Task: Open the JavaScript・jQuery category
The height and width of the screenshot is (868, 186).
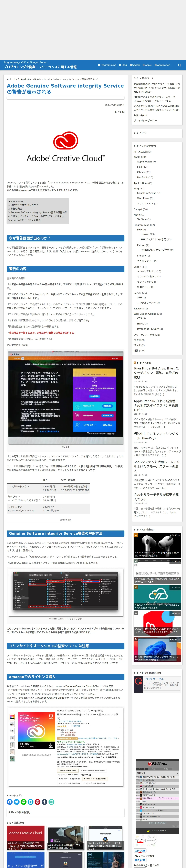Action: (x=148, y=329)
